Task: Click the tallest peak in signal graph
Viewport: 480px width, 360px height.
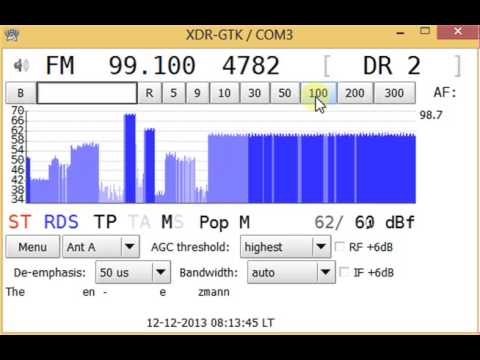Action: pos(130,158)
